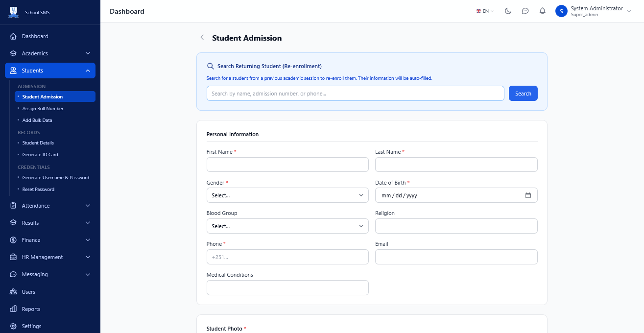Open Generate Username & Password page
The image size is (644, 333).
click(x=55, y=178)
